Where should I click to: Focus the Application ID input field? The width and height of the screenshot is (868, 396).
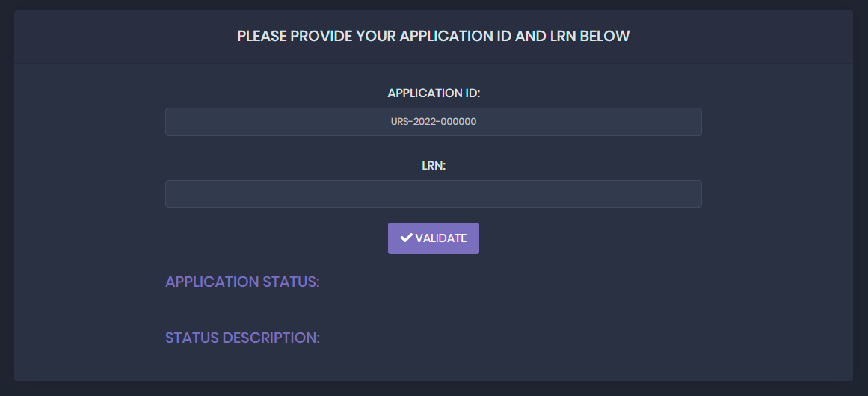434,122
